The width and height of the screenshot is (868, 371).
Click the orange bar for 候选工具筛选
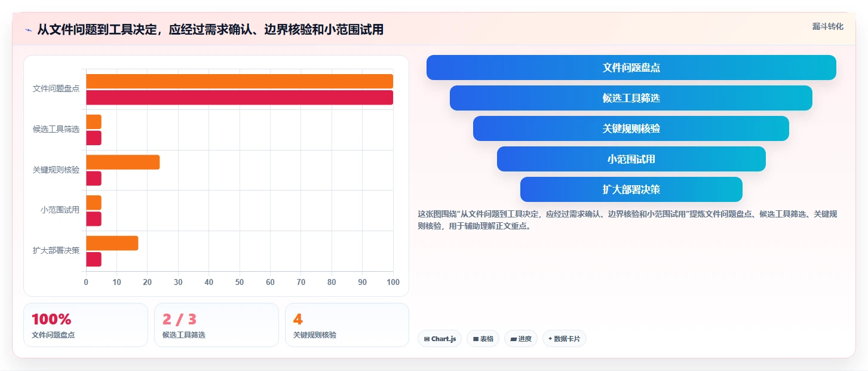[x=94, y=122]
